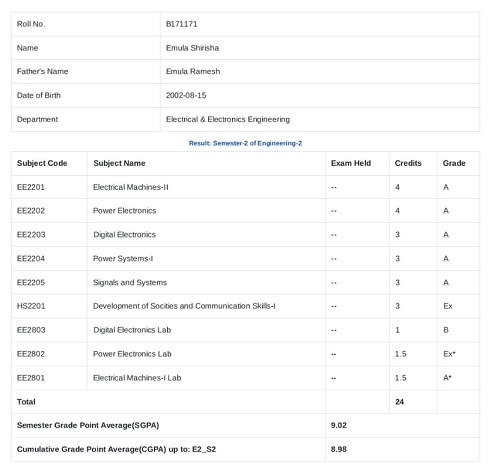Screen dimensions: 491x473
Task: Click the father's name Emula Ramesh
Action: 193,72
